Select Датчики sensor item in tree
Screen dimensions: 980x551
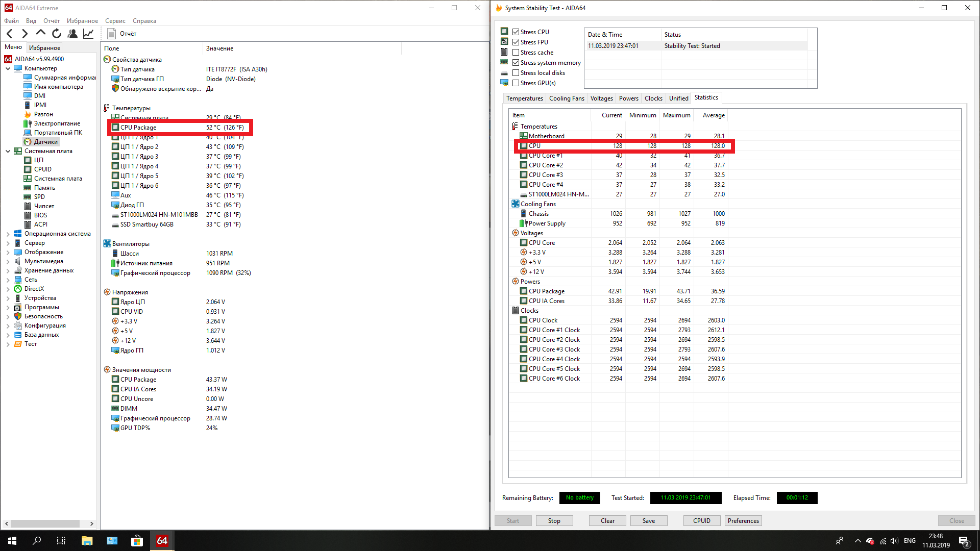[45, 142]
